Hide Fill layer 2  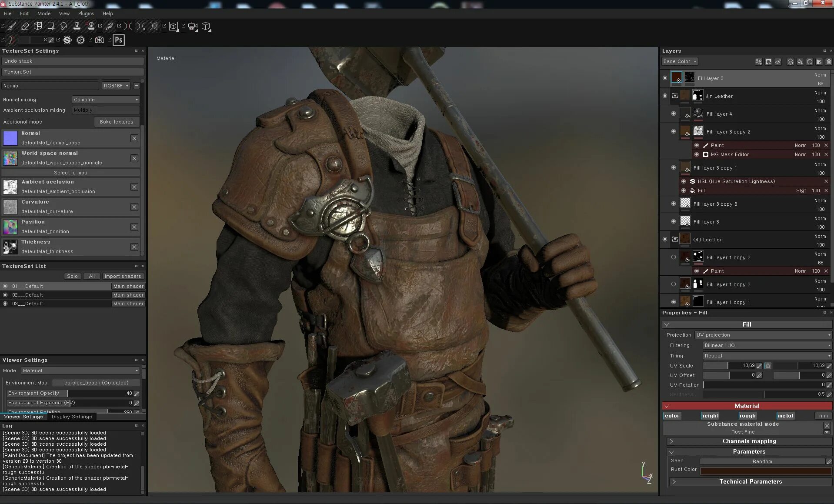click(665, 78)
